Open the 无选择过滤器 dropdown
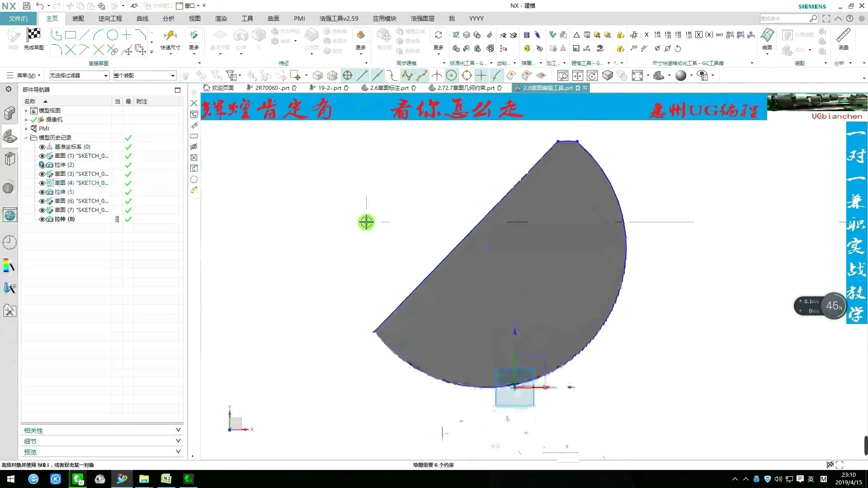The image size is (868, 488). [x=79, y=75]
